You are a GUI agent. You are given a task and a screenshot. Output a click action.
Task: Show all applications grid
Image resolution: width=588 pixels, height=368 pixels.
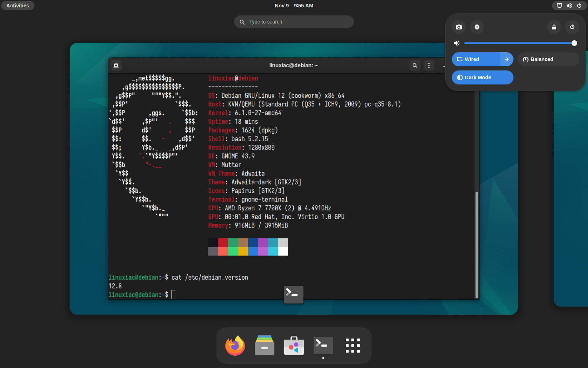[x=352, y=346]
